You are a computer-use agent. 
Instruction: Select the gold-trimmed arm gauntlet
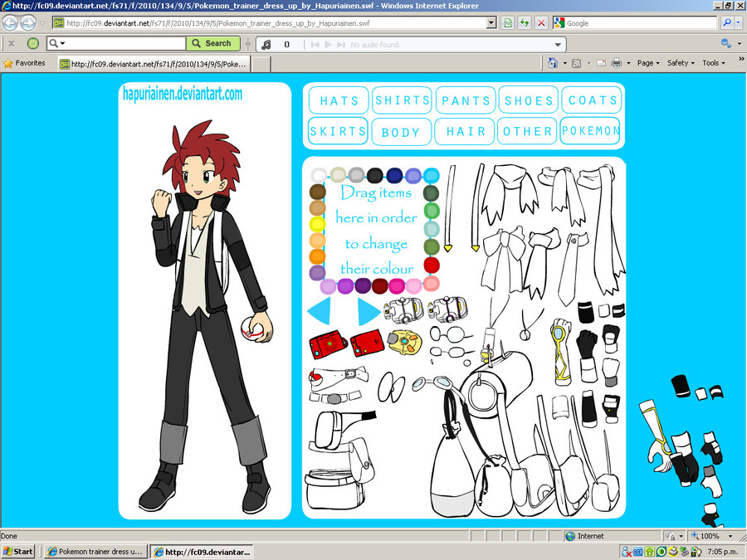pos(561,351)
